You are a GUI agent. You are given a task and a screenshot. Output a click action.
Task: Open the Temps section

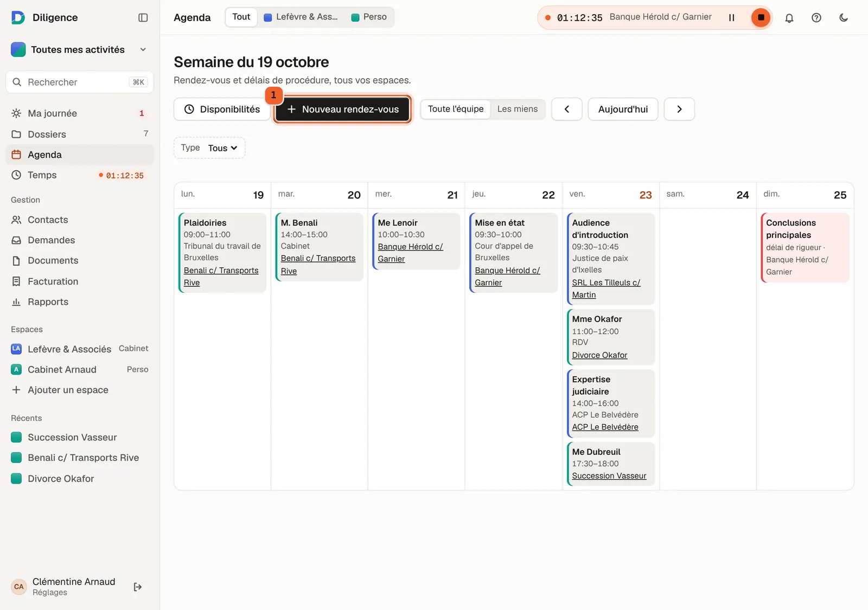80,175
